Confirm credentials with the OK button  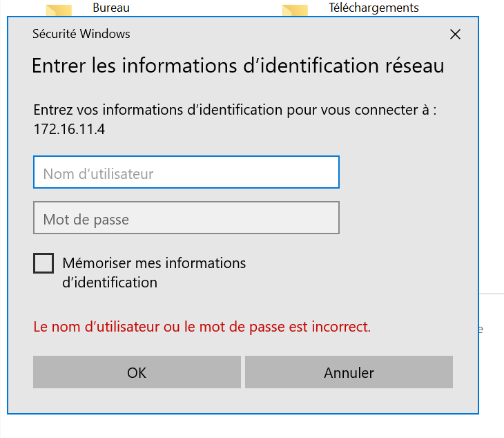(137, 372)
